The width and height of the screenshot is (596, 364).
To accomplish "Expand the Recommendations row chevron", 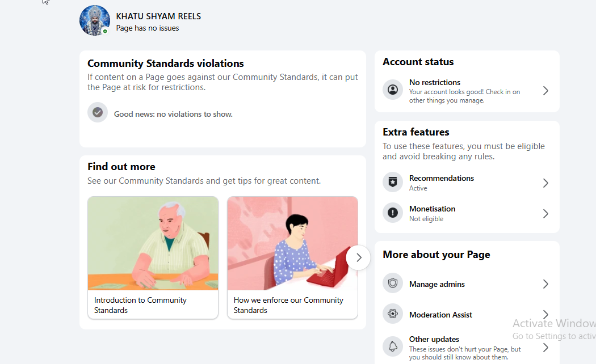I will tap(545, 183).
